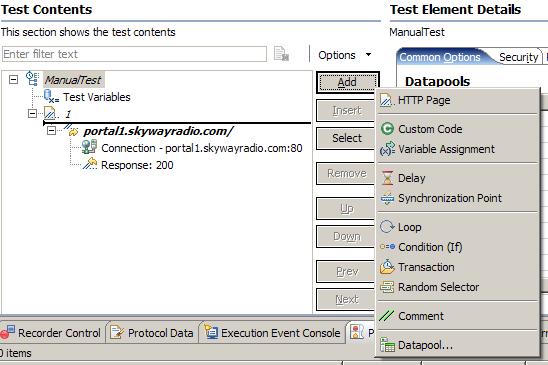
Task: Click the Custom Code green icon
Action: 387,129
